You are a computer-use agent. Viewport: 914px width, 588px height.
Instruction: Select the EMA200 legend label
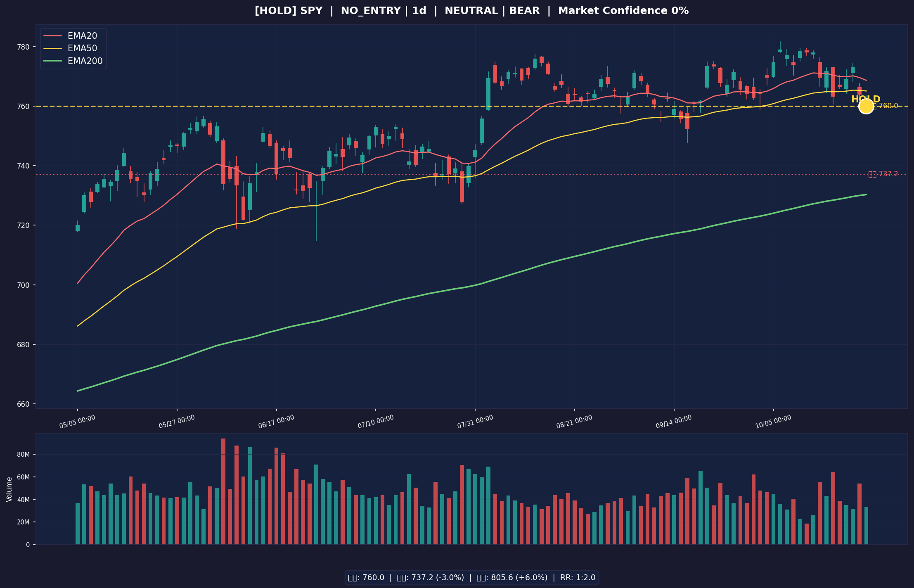(85, 61)
